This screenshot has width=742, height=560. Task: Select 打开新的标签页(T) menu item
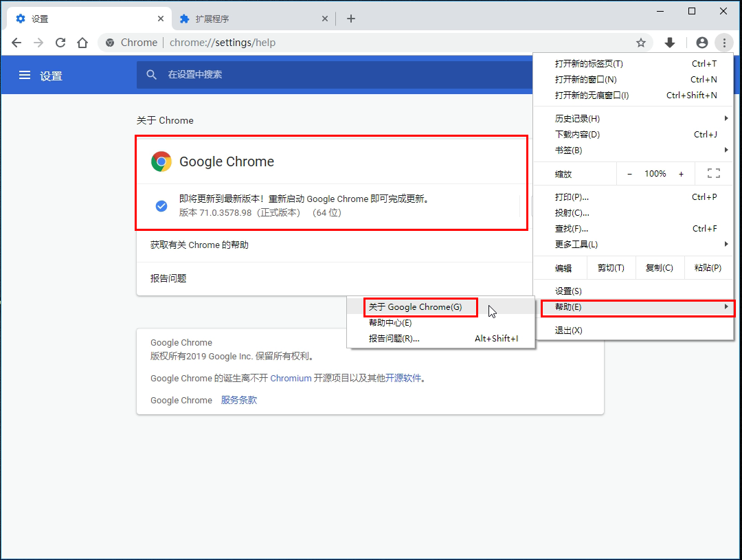click(x=633, y=63)
